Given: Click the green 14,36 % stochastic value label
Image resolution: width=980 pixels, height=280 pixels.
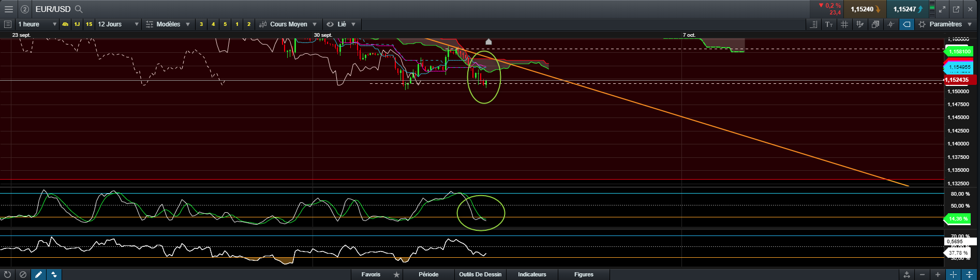Looking at the screenshot, I should (x=957, y=219).
